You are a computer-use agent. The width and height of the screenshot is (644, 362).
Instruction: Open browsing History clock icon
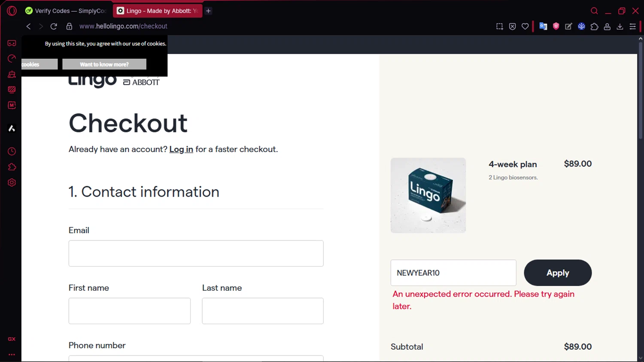click(x=12, y=151)
